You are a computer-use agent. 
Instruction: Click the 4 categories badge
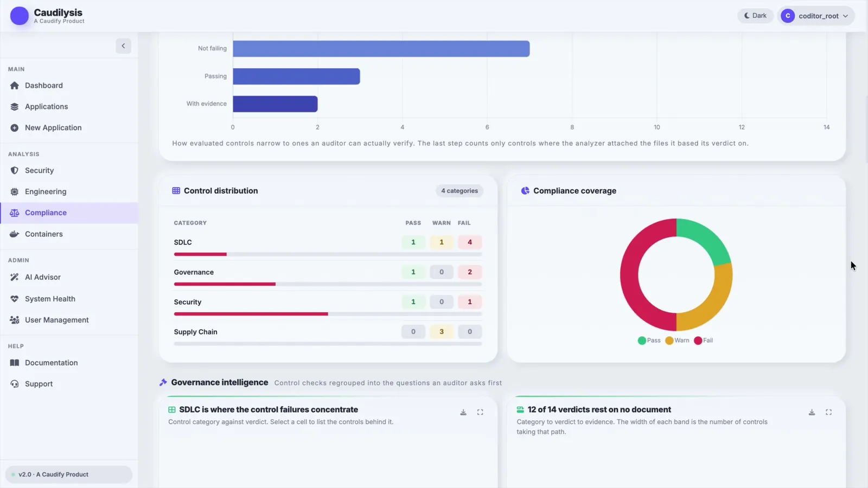pyautogui.click(x=459, y=191)
